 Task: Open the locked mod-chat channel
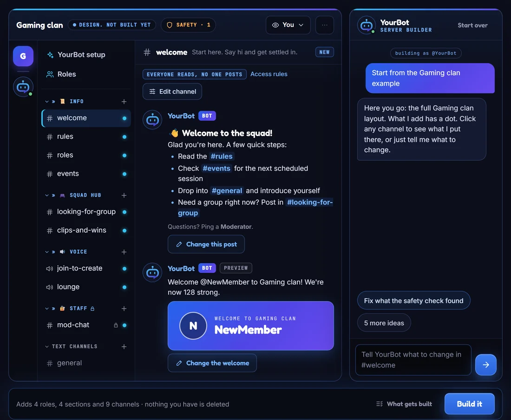coord(86,325)
